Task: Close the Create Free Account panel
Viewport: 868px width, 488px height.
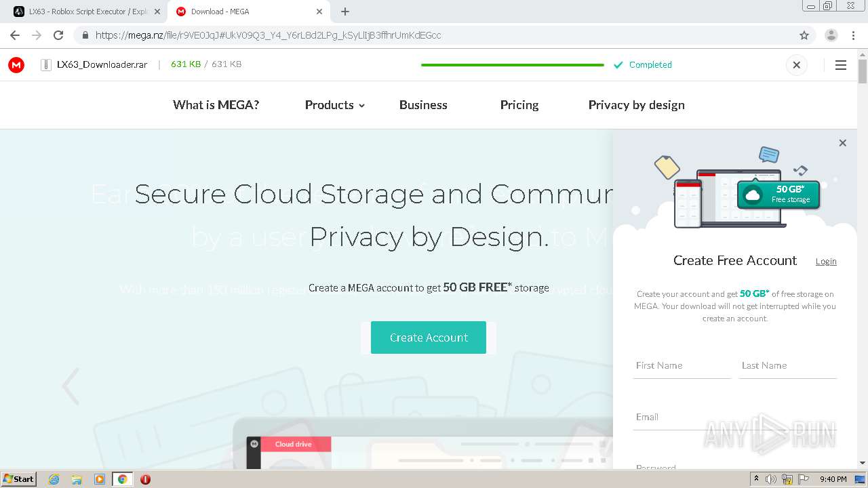Action: pos(842,143)
